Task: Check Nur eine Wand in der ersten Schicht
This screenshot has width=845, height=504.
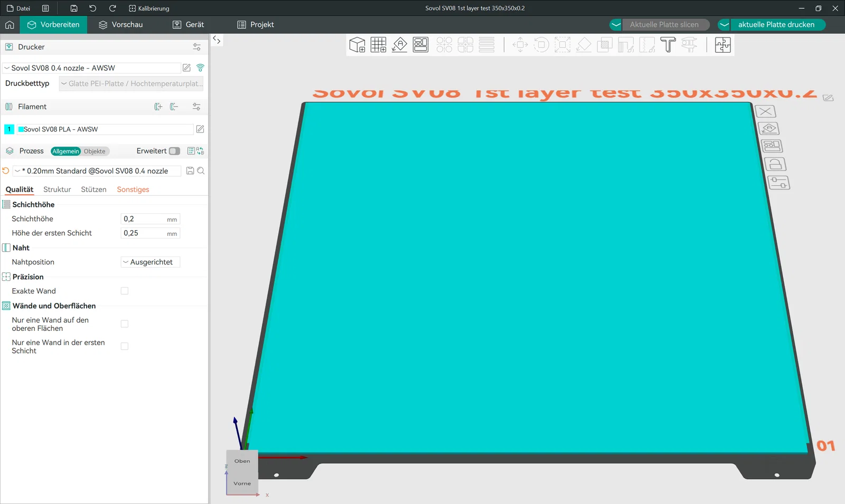Action: click(125, 346)
